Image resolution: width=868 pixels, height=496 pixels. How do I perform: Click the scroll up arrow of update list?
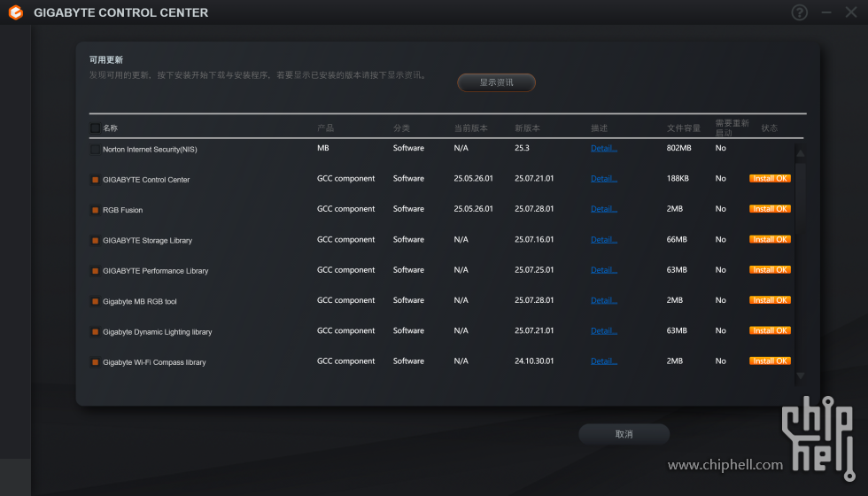point(801,153)
